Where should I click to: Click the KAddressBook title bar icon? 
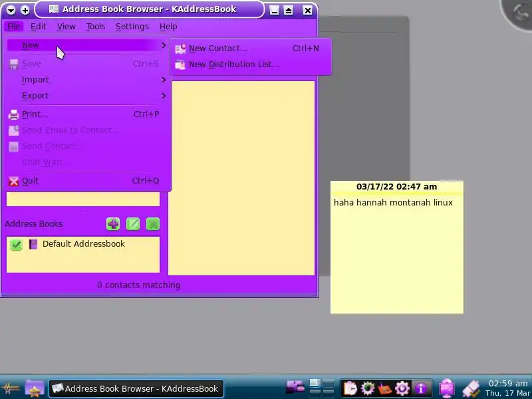pos(54,9)
